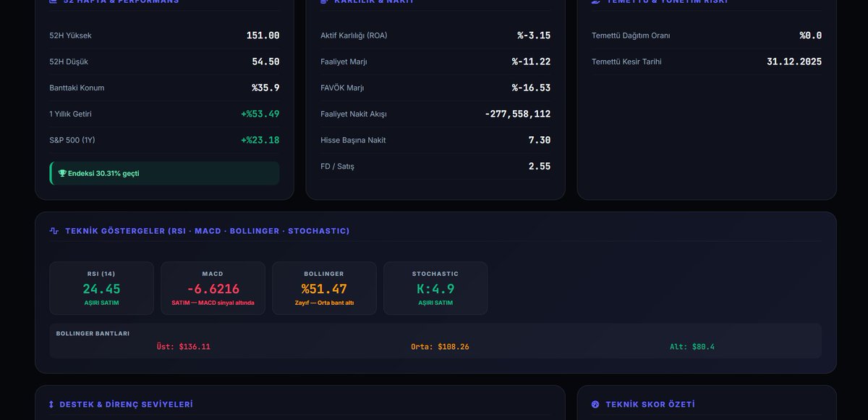Click the waveform icon beside Teknik Göstergeler
Viewport: 868px width, 420px height.
point(54,231)
